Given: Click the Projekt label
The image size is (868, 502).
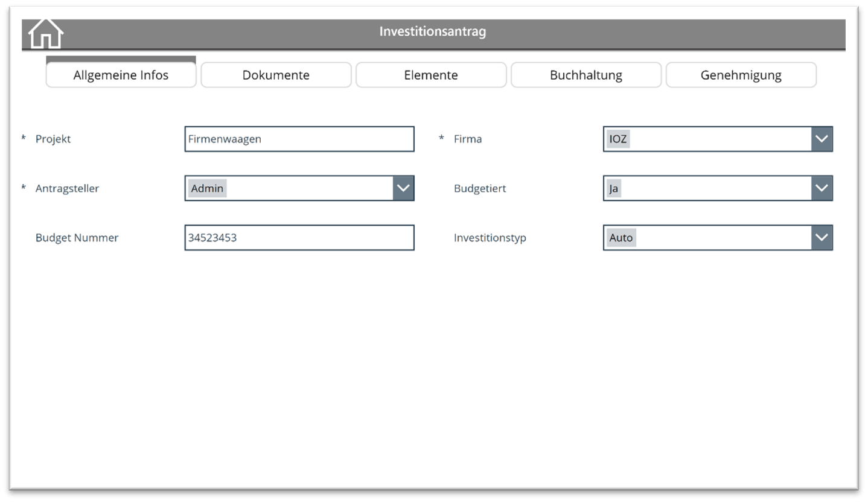Looking at the screenshot, I should coord(53,139).
